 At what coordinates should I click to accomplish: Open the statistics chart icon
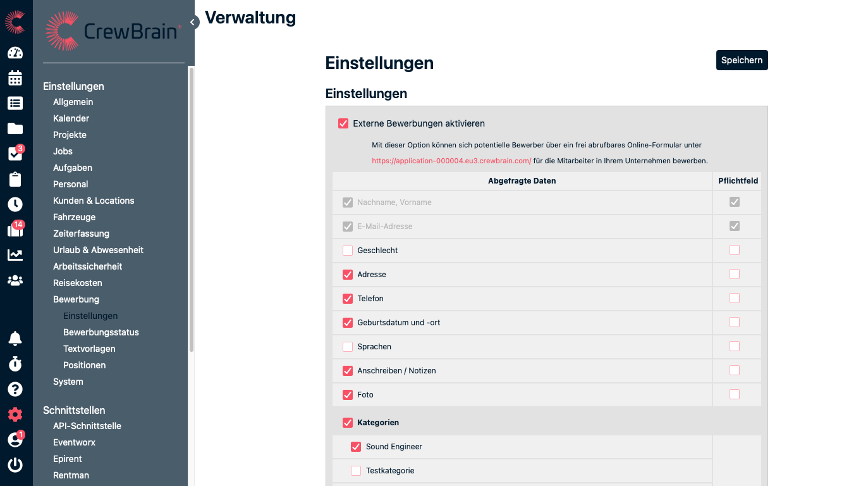15,255
